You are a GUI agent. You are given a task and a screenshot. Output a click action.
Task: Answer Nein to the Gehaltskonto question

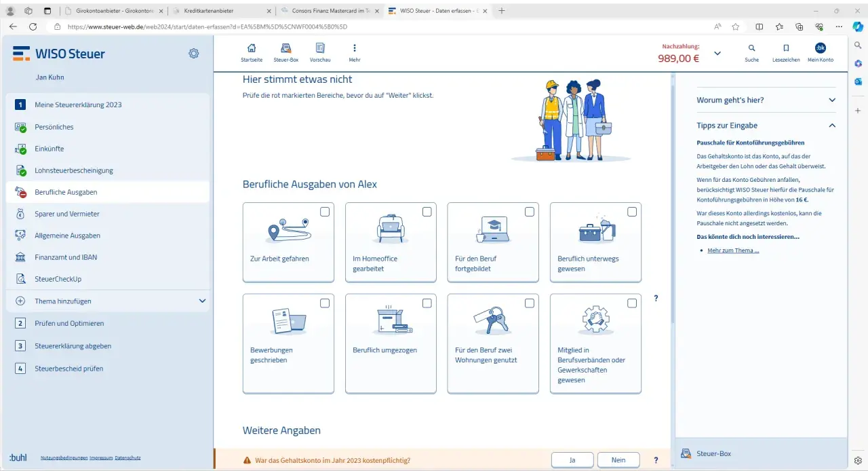pyautogui.click(x=618, y=460)
